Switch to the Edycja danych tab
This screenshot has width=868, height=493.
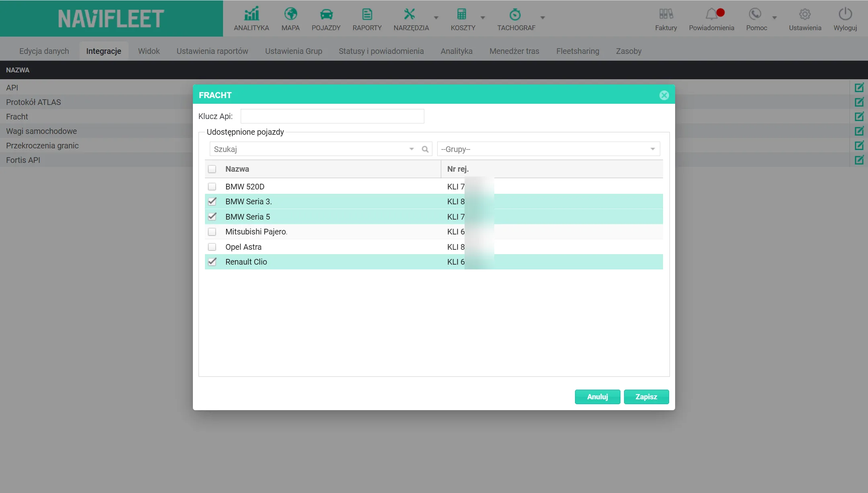click(x=44, y=51)
